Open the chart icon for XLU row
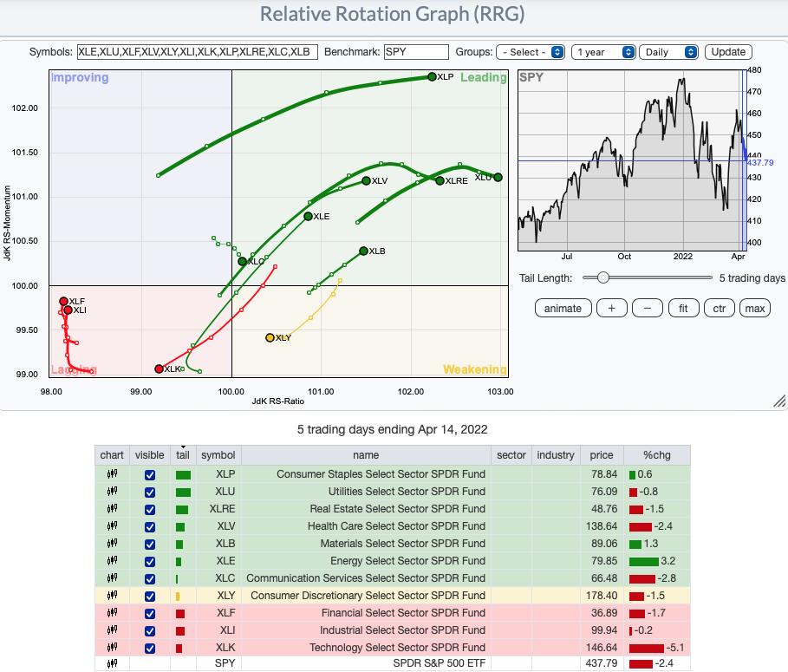The height and width of the screenshot is (672, 788). pyautogui.click(x=112, y=492)
